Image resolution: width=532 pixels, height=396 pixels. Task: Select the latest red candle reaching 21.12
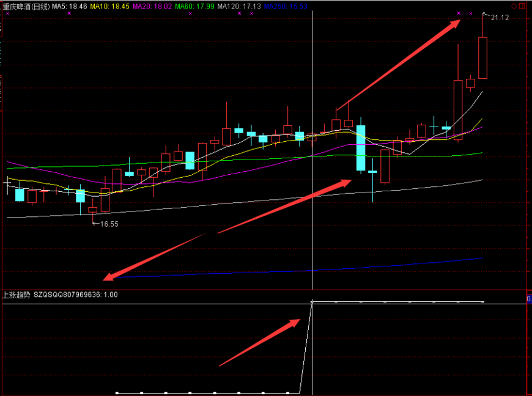point(483,57)
